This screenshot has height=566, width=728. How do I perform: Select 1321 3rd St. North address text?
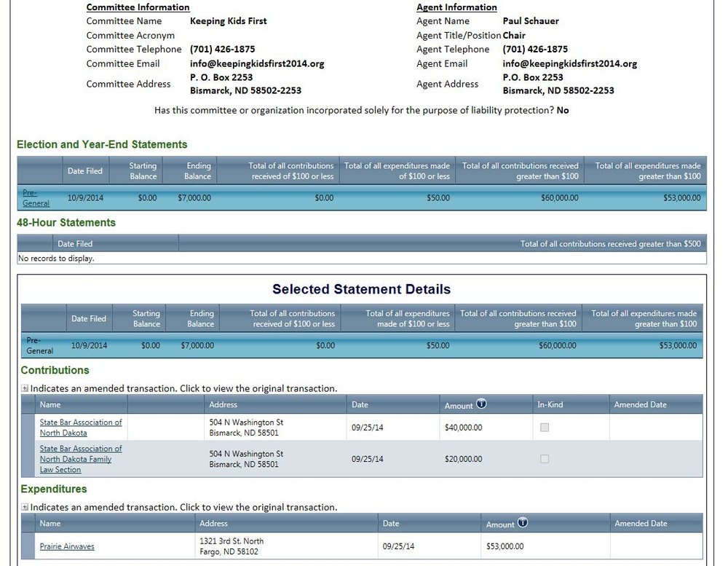point(232,541)
